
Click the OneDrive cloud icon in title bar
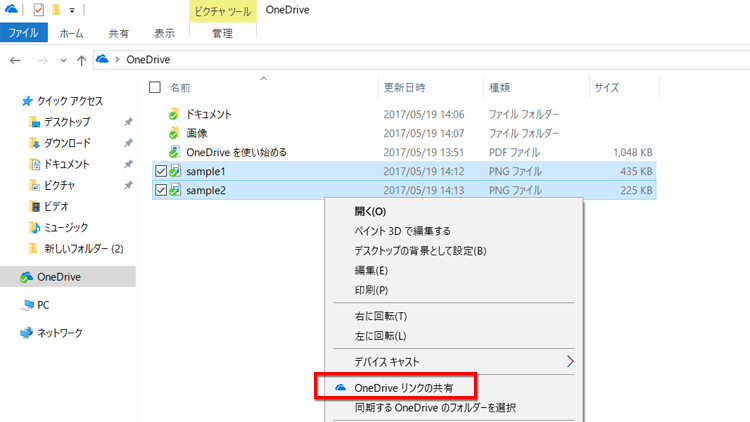pyautogui.click(x=11, y=9)
